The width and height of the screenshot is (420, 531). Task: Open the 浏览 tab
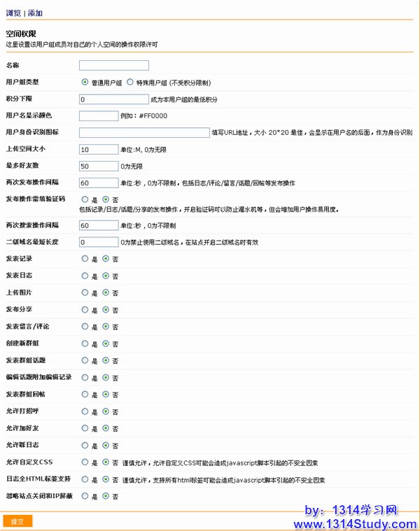coord(13,13)
